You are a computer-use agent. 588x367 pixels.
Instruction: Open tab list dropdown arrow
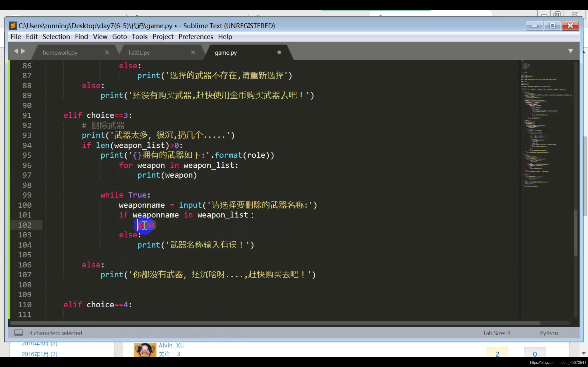[x=571, y=51]
